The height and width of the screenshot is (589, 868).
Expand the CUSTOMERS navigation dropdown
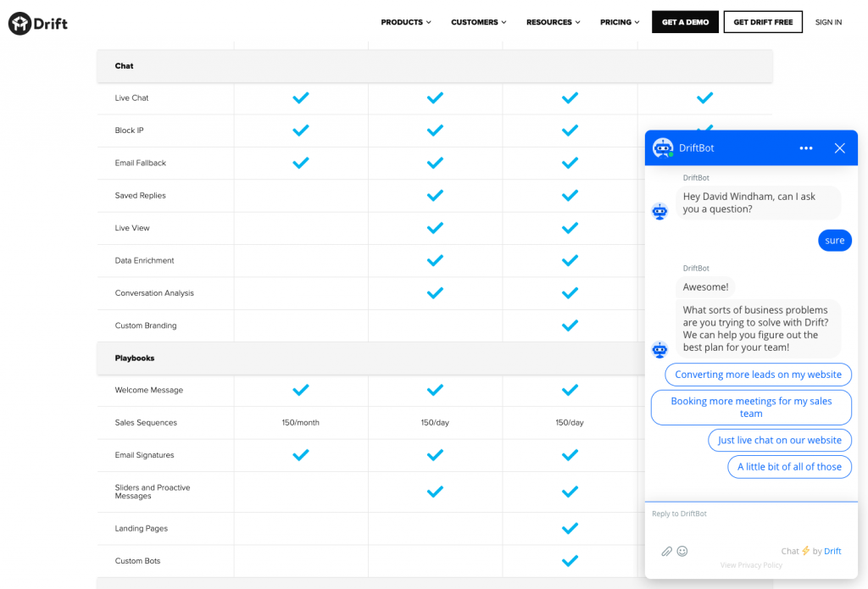(478, 22)
